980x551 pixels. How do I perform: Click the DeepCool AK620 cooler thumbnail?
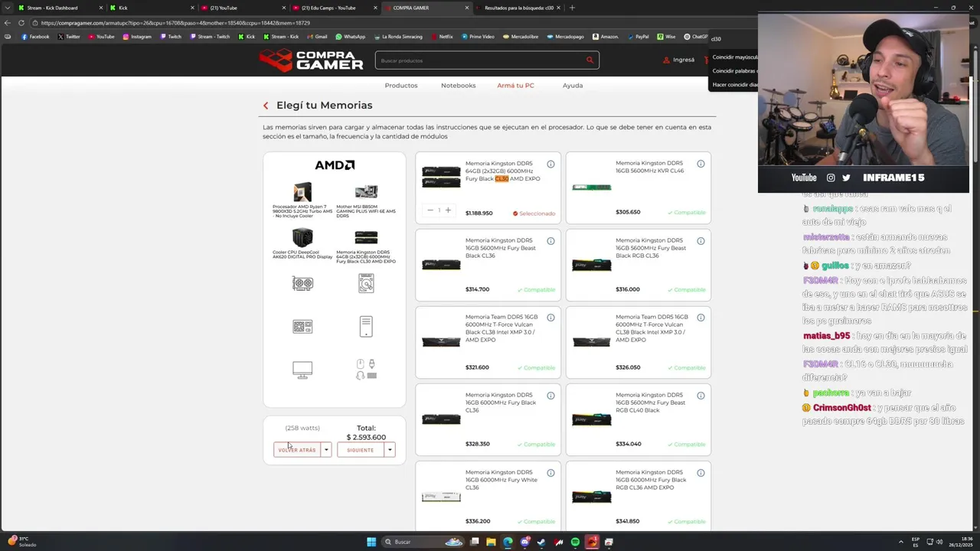pos(302,237)
